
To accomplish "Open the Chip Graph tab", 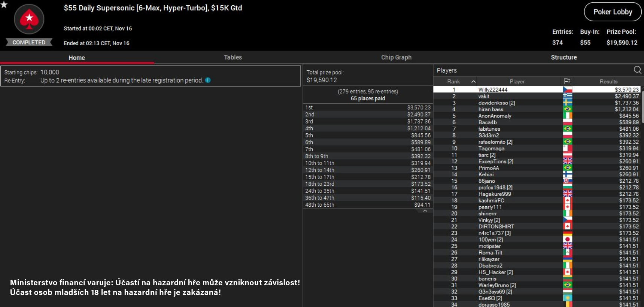I will (x=396, y=57).
